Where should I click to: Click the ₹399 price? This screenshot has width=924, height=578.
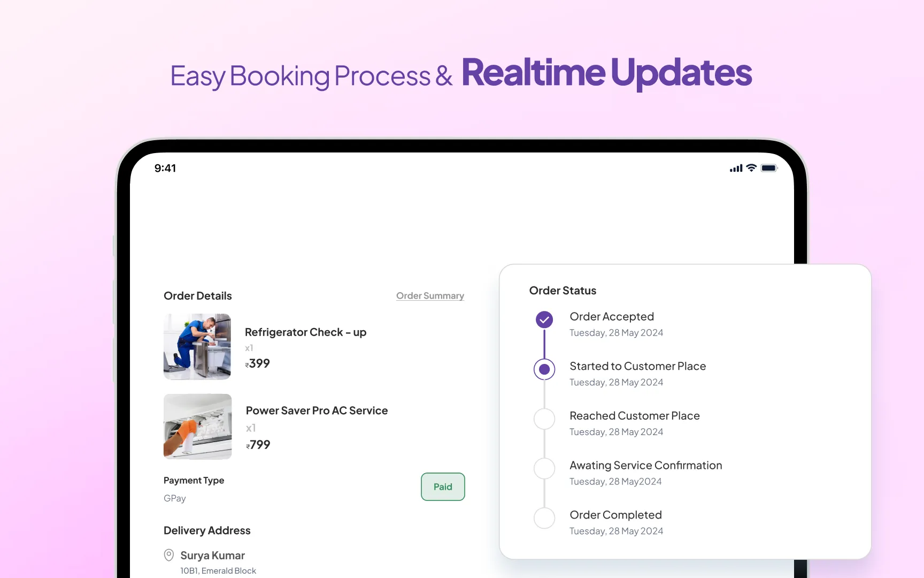(x=257, y=363)
